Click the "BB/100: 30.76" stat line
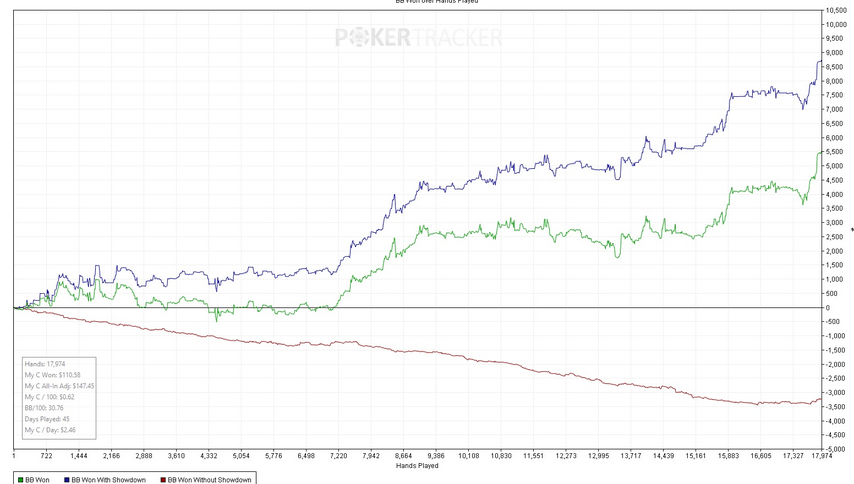This screenshot has height=484, width=854. [44, 408]
